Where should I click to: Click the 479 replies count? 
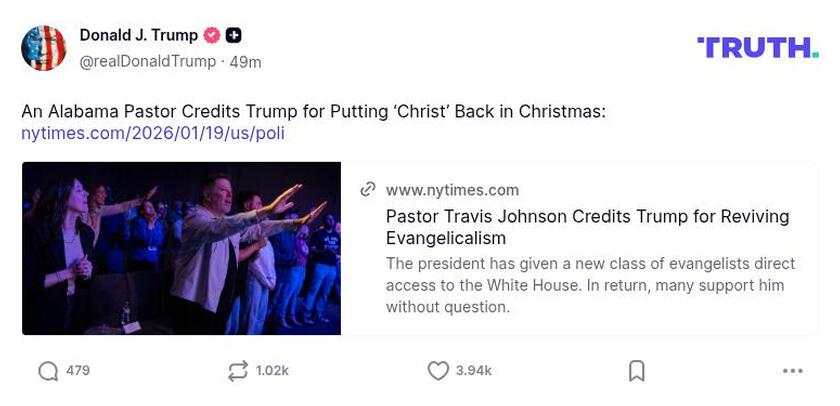[x=78, y=371]
